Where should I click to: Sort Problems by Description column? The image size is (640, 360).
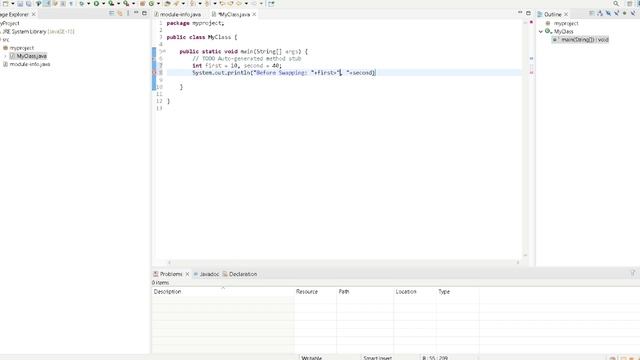click(x=223, y=291)
